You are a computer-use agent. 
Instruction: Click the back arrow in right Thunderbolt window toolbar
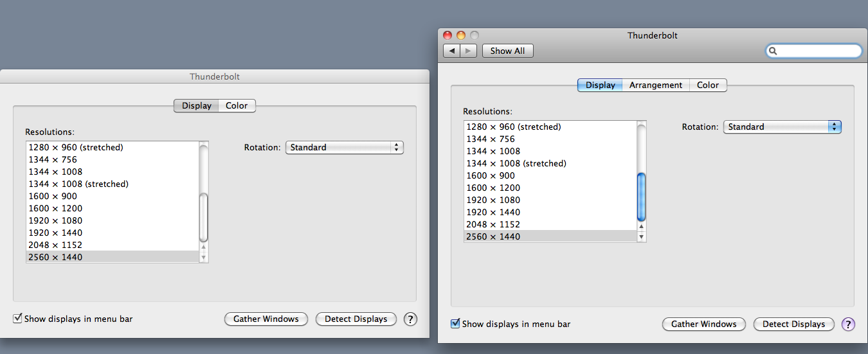click(x=452, y=51)
